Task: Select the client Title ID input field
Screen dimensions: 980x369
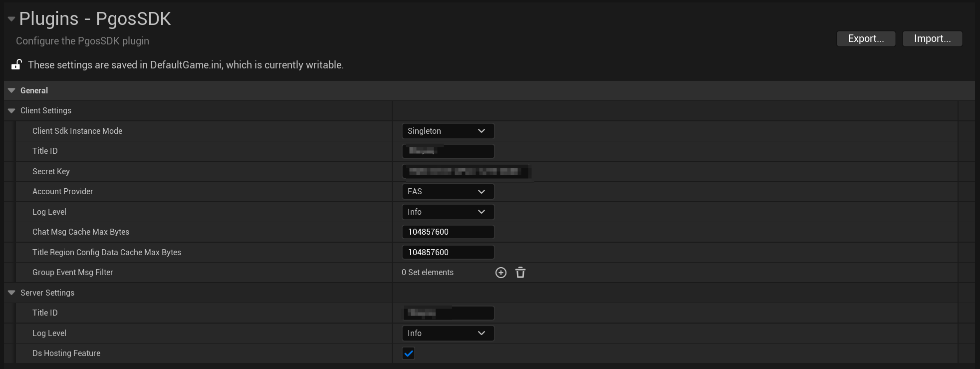Action: coord(448,151)
